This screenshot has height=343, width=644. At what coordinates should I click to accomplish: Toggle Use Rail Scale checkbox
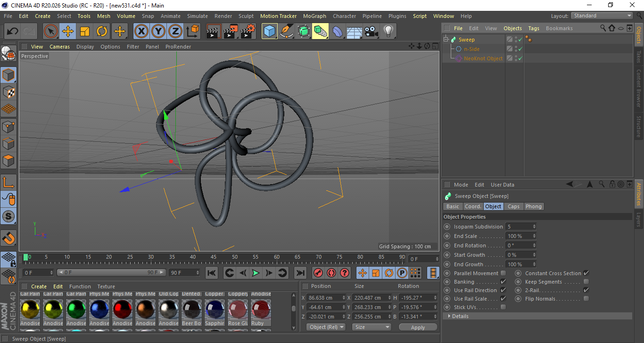coord(503,299)
